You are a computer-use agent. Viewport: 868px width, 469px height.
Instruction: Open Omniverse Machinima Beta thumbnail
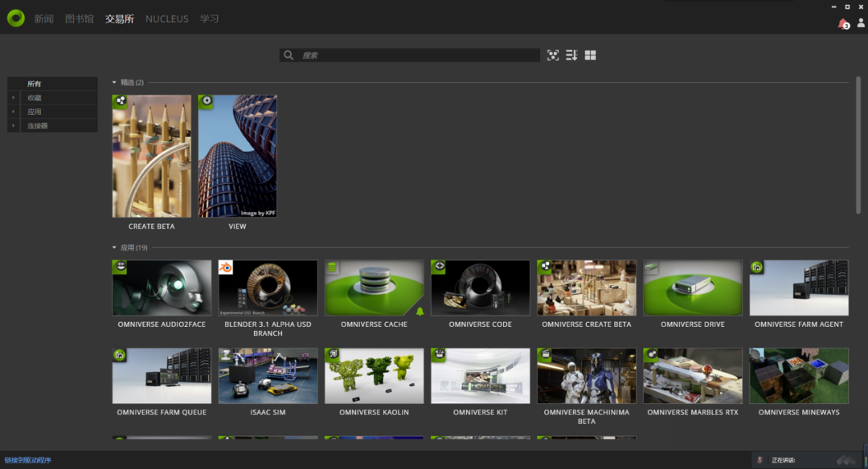(587, 376)
